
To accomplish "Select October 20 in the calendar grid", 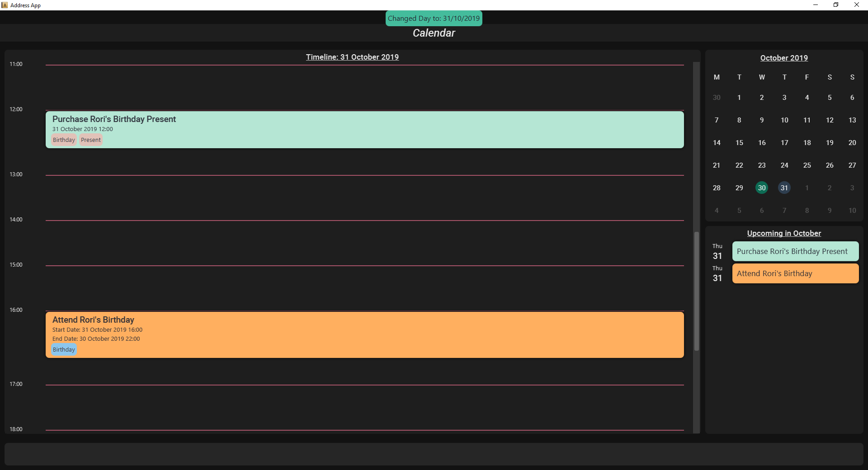I will [x=852, y=143].
